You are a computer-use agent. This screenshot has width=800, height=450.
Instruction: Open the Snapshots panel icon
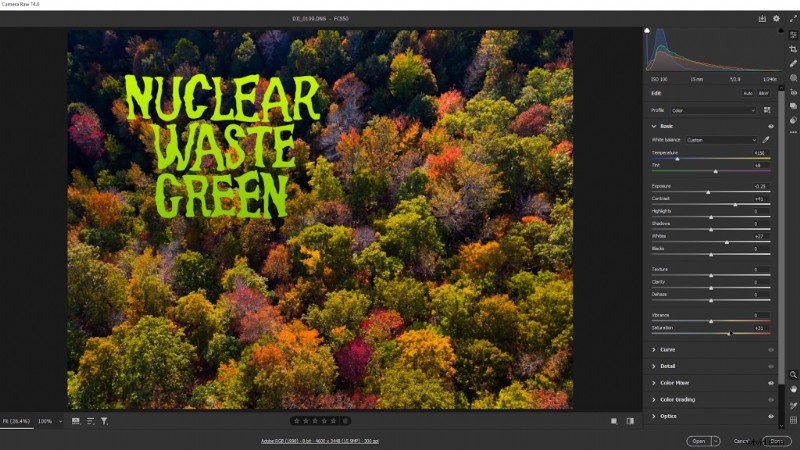coord(793,106)
